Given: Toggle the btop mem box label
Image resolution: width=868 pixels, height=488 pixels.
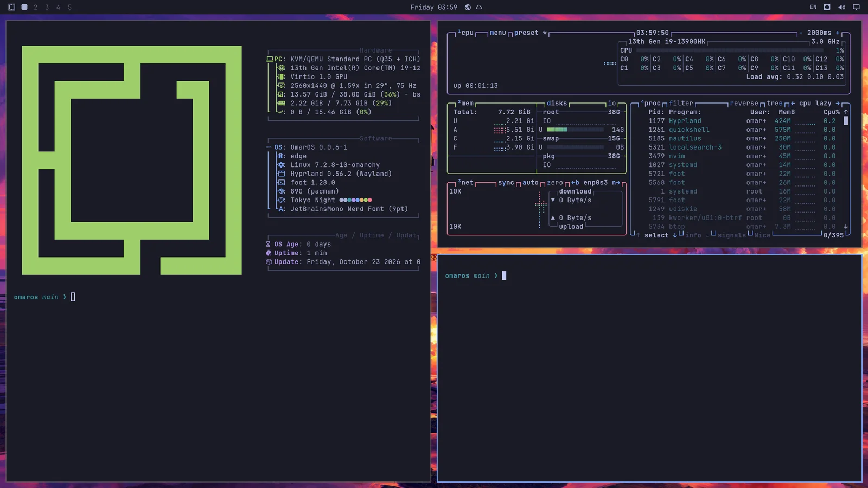Looking at the screenshot, I should [465, 103].
